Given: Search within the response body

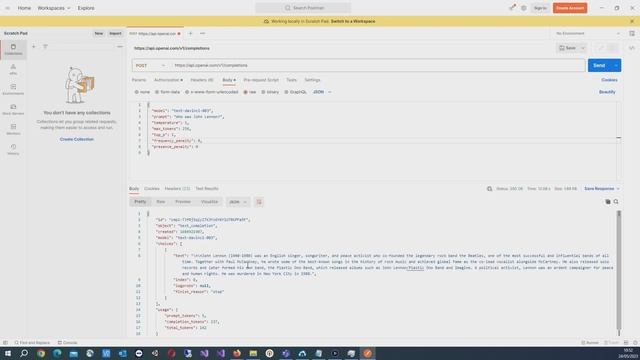Looking at the screenshot, I should (x=616, y=202).
